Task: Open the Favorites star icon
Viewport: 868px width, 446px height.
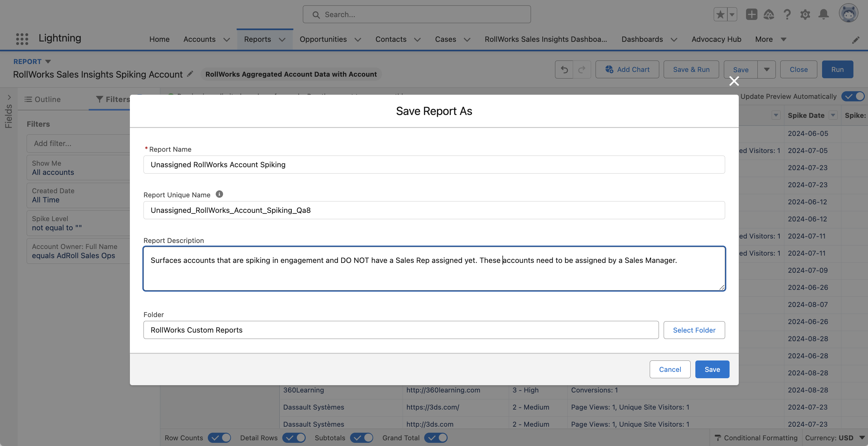Action: coord(720,15)
